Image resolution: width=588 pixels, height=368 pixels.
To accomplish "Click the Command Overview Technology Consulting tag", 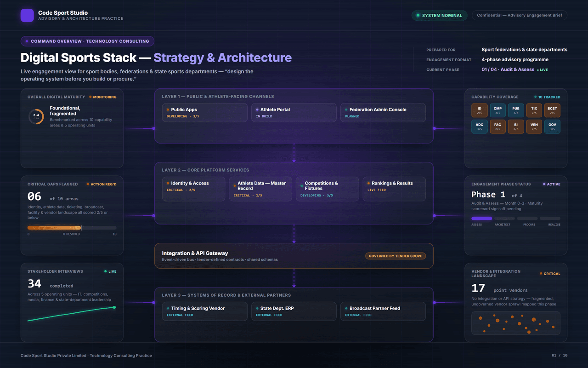I will point(87,41).
